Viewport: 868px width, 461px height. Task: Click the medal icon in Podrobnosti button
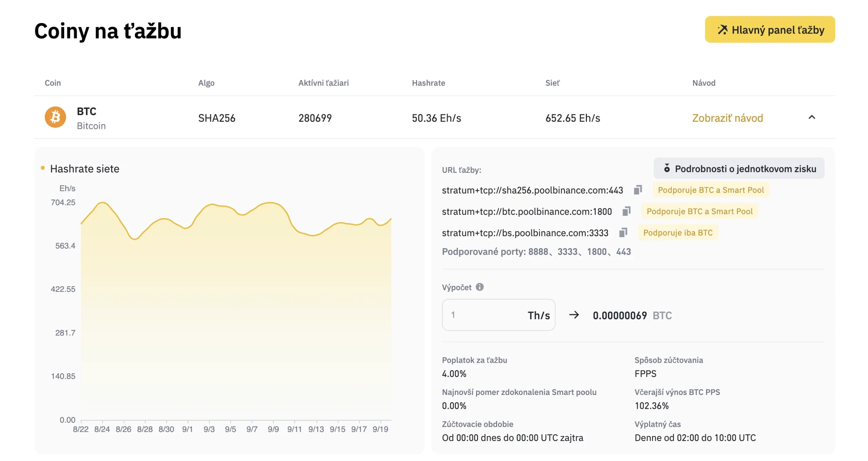pyautogui.click(x=667, y=168)
